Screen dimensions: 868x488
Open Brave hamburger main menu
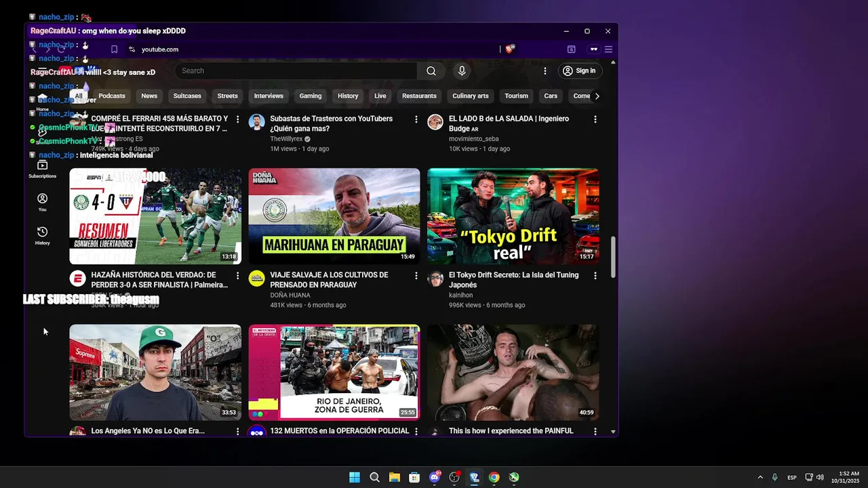click(x=608, y=49)
